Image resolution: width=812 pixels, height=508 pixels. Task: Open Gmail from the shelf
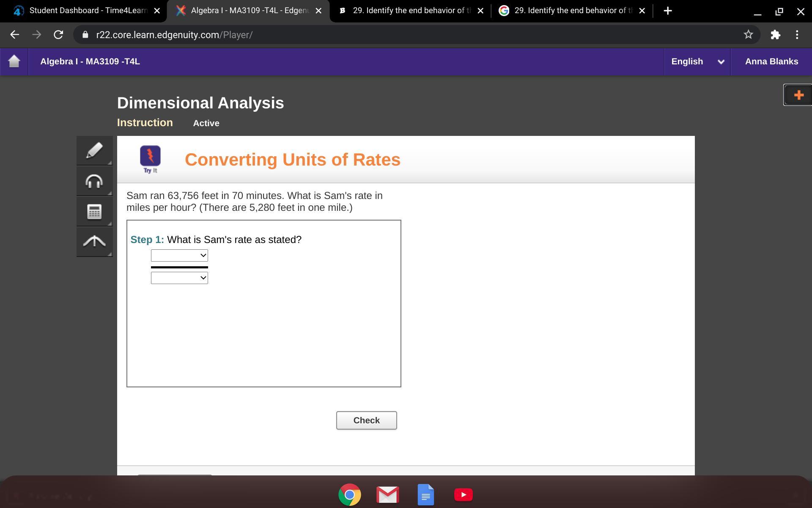click(387, 494)
